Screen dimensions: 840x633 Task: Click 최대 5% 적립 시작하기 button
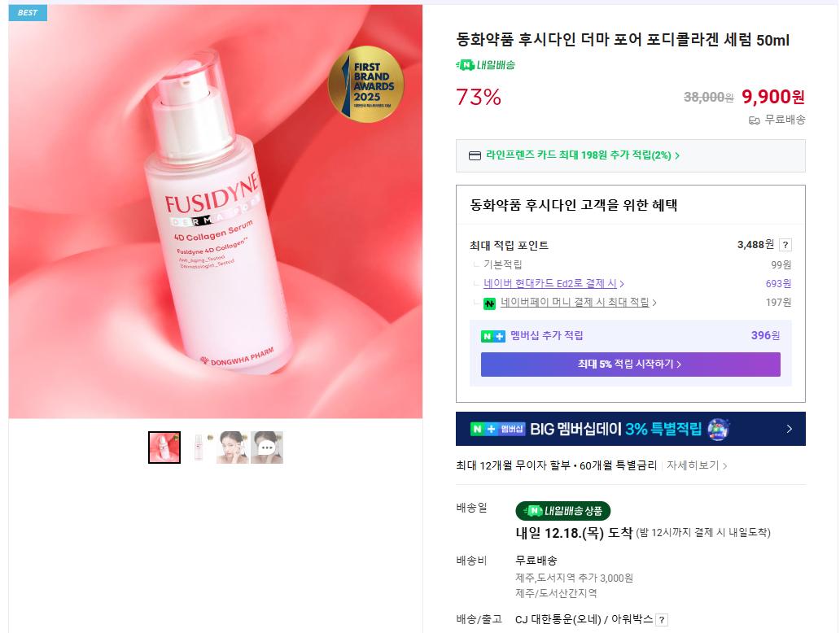tap(631, 365)
